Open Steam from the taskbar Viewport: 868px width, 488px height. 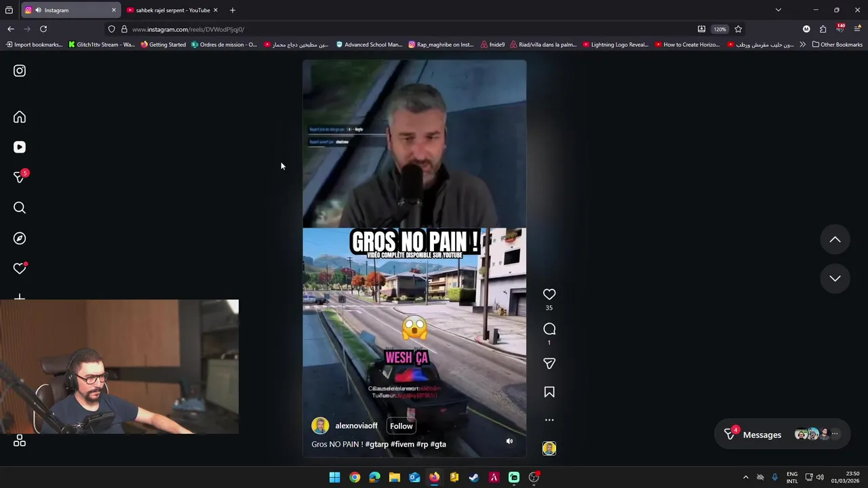pos(474,477)
